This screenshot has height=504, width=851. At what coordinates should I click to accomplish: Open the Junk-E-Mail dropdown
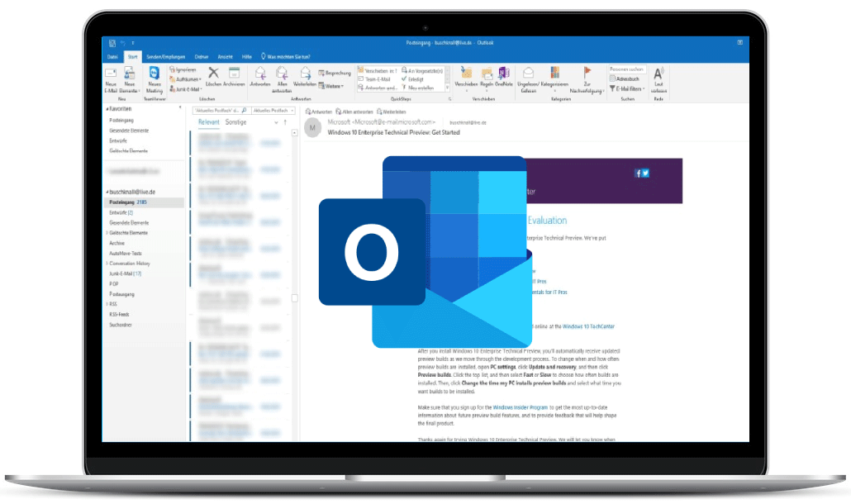186,89
